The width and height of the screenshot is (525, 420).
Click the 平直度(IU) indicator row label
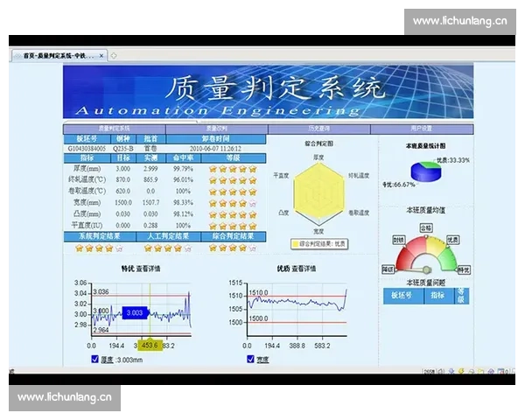(87, 226)
